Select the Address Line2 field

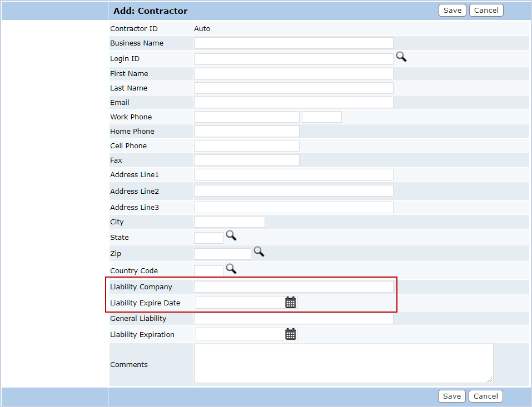[293, 191]
